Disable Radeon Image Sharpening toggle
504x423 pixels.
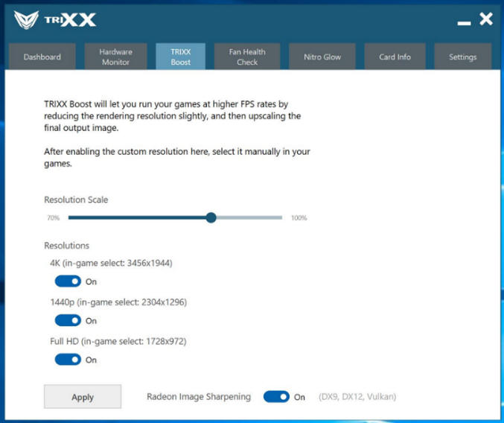[x=276, y=397]
